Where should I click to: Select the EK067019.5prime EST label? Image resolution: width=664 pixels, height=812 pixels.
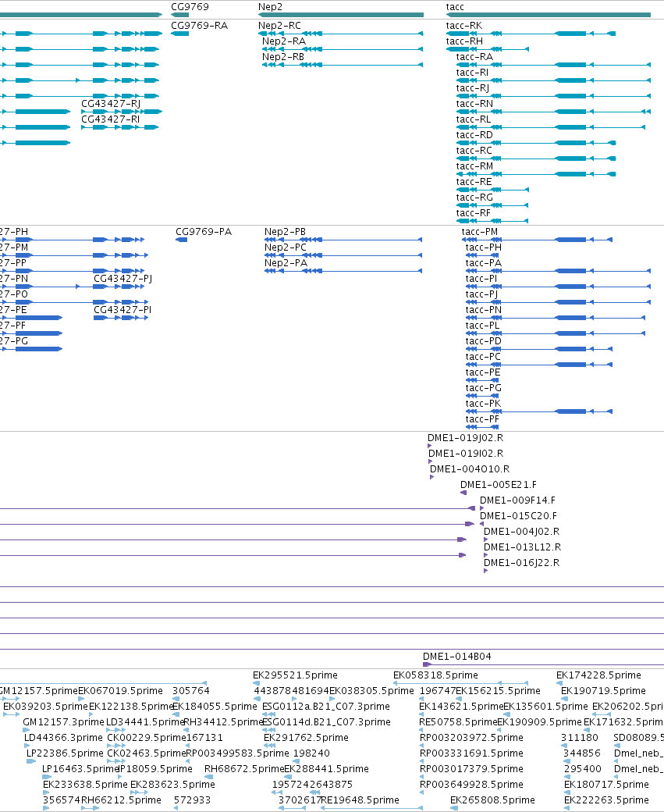[x=121, y=690]
